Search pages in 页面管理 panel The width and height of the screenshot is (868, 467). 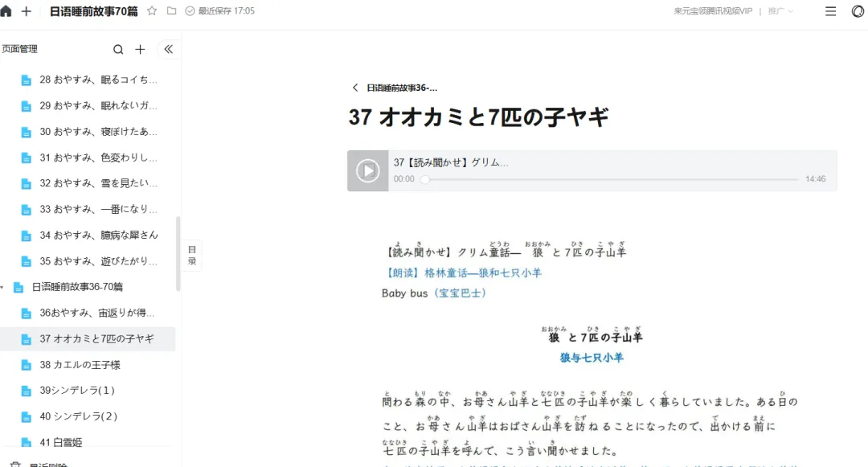coord(118,49)
